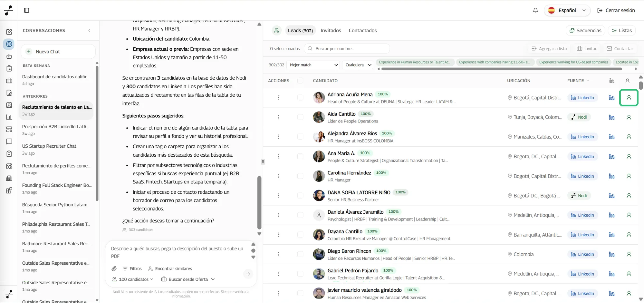Open person icon for Gabriel Pedrón Fajardo
Viewport: 644px width, 303px height.
click(x=629, y=274)
